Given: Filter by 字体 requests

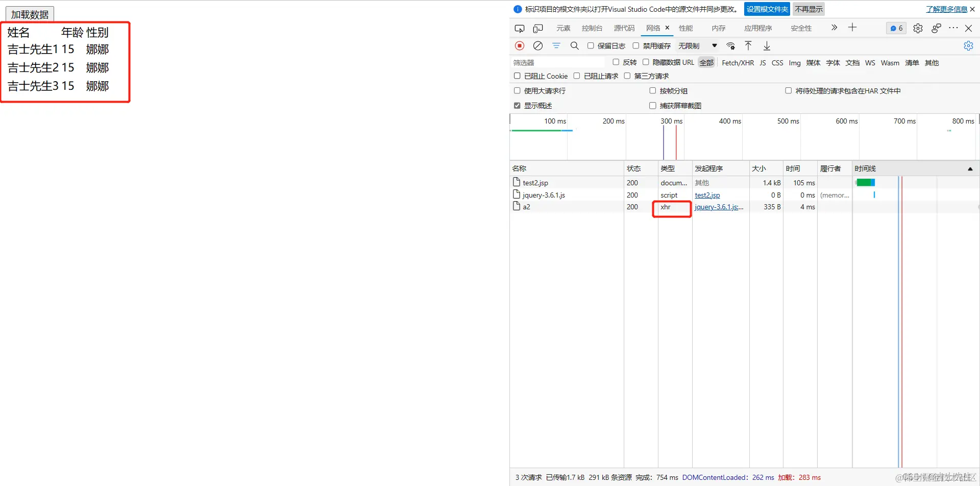Looking at the screenshot, I should coord(833,63).
